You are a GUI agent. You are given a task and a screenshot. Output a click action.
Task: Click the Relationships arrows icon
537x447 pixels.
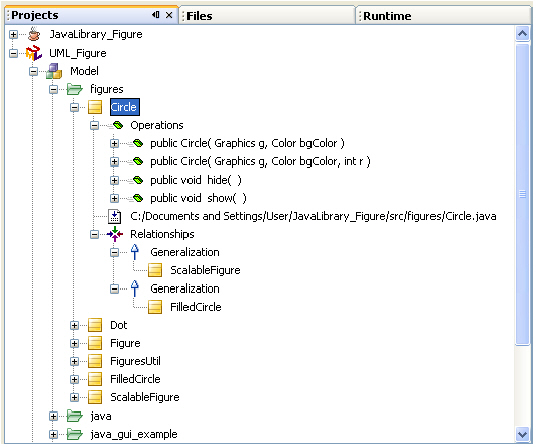(x=115, y=234)
